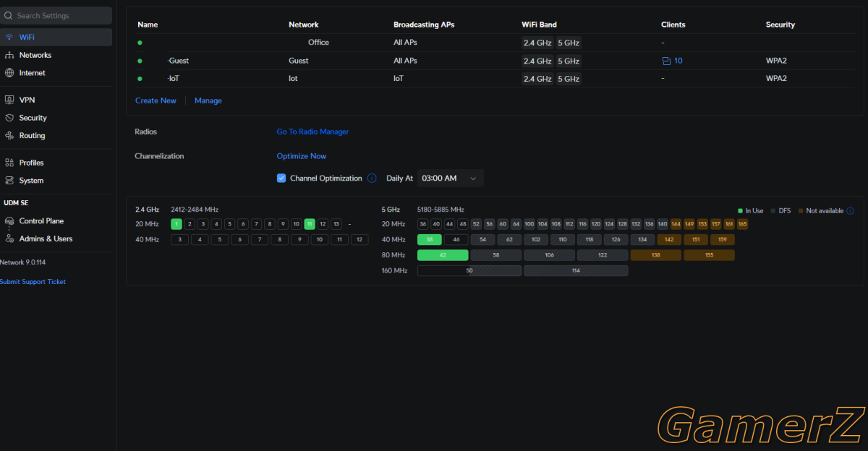Click the Optimize Now link
Screen dimensions: 868x451
pos(302,156)
